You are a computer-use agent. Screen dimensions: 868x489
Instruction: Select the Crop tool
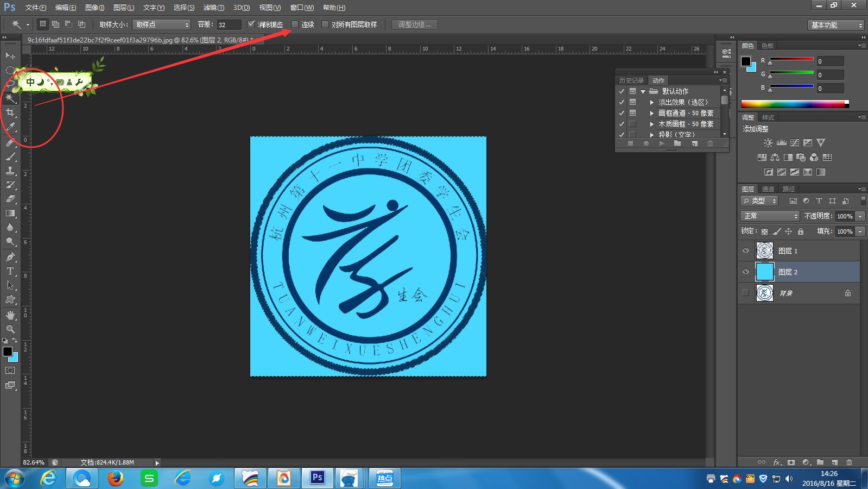[x=10, y=112]
